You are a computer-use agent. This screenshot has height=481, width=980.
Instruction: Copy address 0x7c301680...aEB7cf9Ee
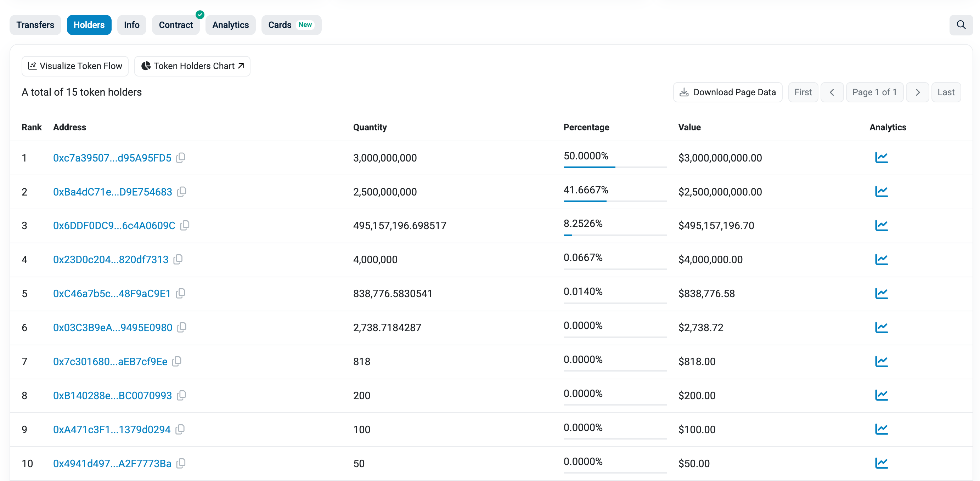[x=177, y=361]
